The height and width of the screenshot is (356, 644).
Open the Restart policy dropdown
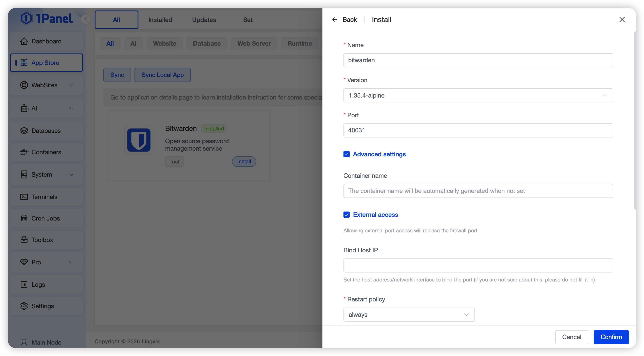tap(409, 315)
